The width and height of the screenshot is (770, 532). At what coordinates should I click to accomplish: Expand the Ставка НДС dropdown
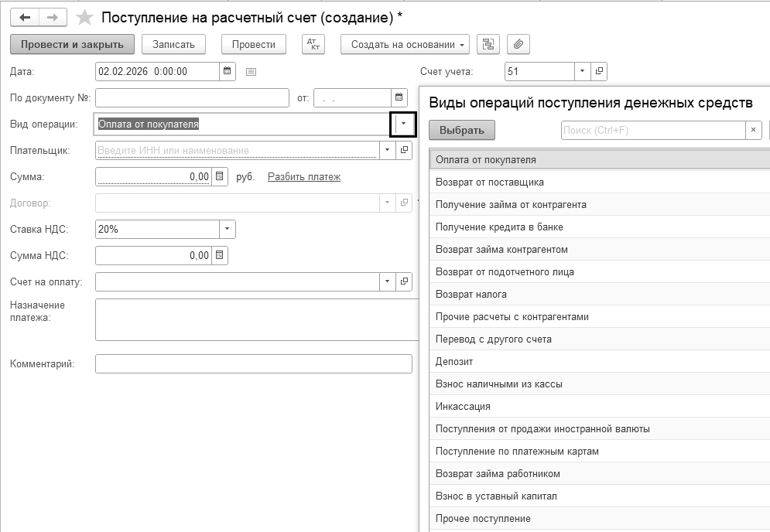pyautogui.click(x=227, y=229)
